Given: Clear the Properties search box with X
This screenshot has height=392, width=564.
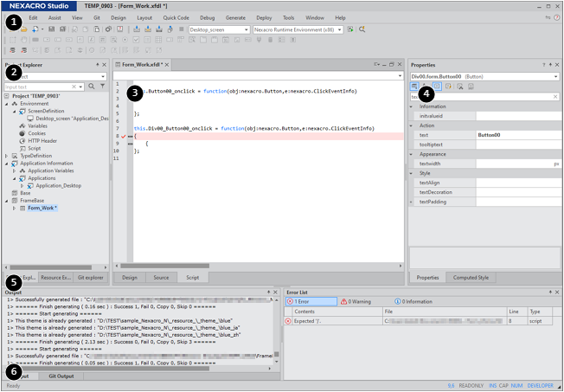Looking at the screenshot, I should [555, 96].
